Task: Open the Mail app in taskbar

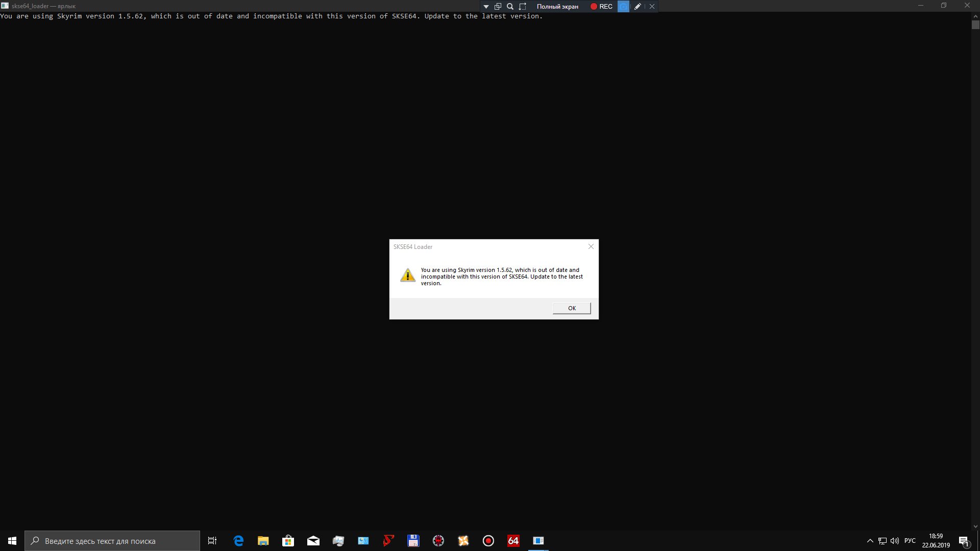Action: click(x=313, y=541)
